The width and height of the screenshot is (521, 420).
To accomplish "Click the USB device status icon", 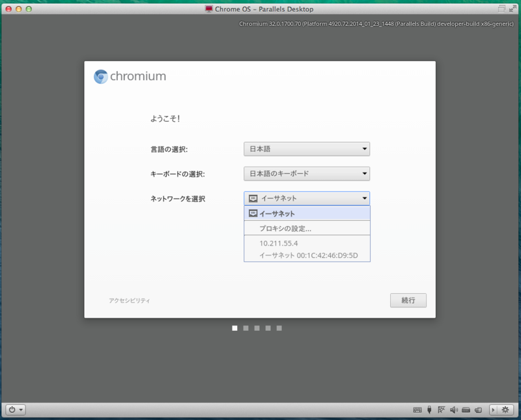I will pos(429,410).
